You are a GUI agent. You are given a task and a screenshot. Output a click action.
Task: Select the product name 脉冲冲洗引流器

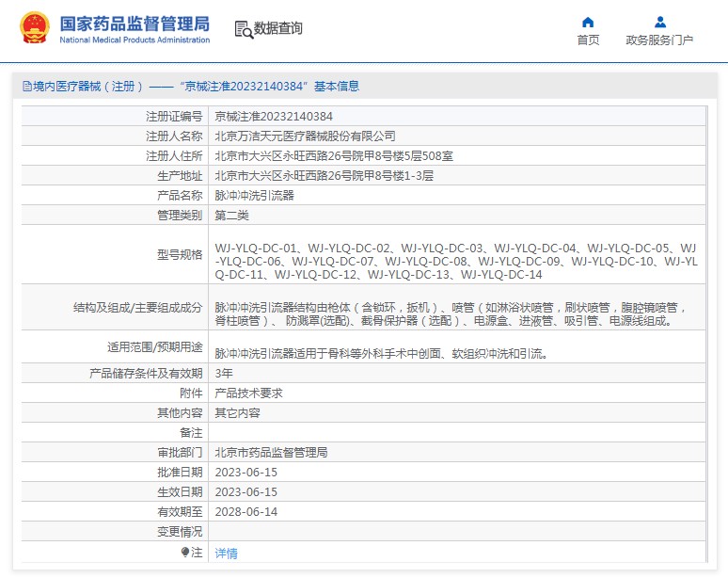pos(255,195)
